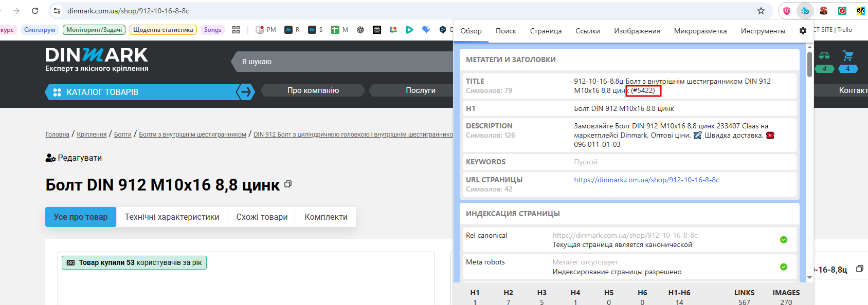Open DIN 912 Болт breadcrumb link
Image resolution: width=868 pixels, height=305 pixels.
[353, 135]
